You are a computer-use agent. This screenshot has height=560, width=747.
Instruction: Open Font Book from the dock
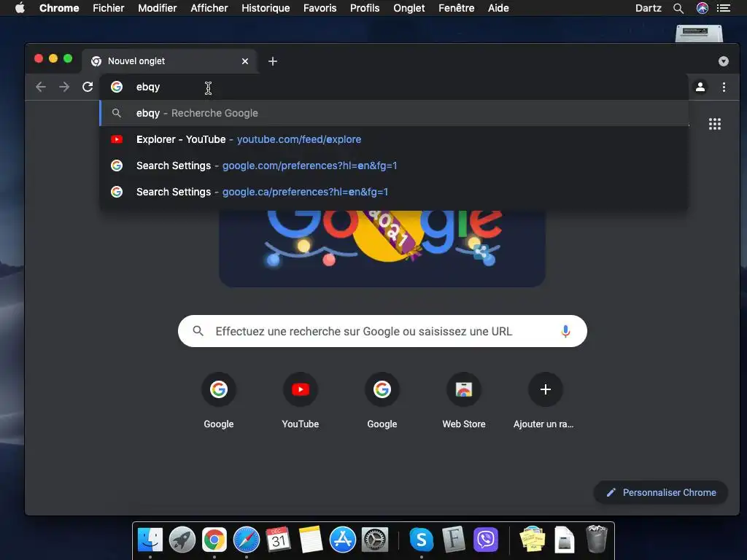point(453,539)
